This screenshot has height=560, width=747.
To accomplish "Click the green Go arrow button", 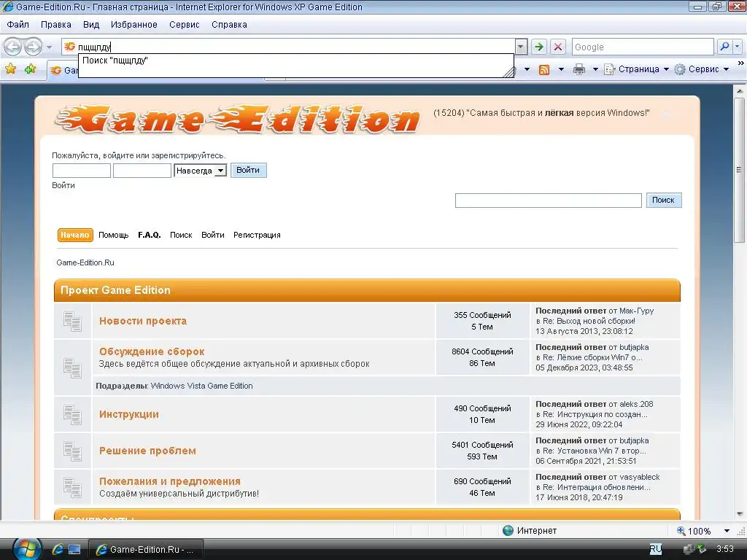I will pyautogui.click(x=539, y=47).
